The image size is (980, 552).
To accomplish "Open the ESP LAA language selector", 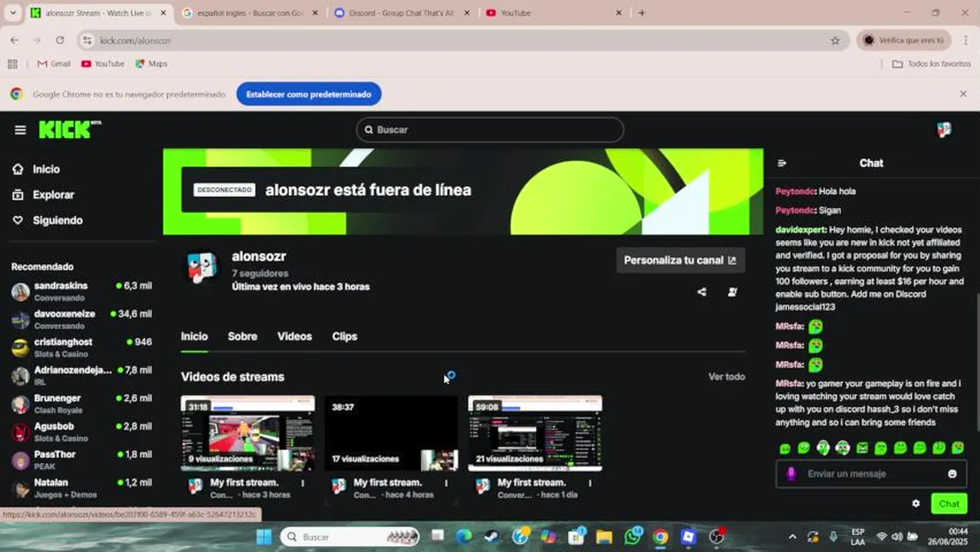I will 858,537.
